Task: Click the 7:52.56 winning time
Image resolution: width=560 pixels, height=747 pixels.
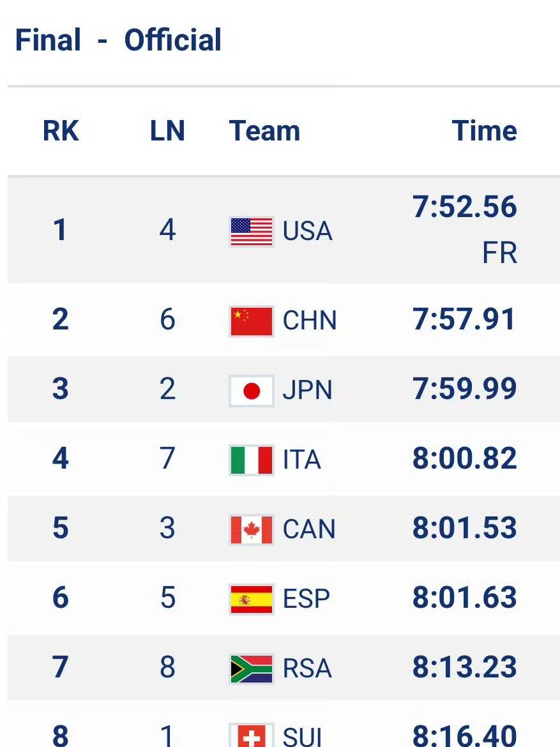Action: point(465,207)
